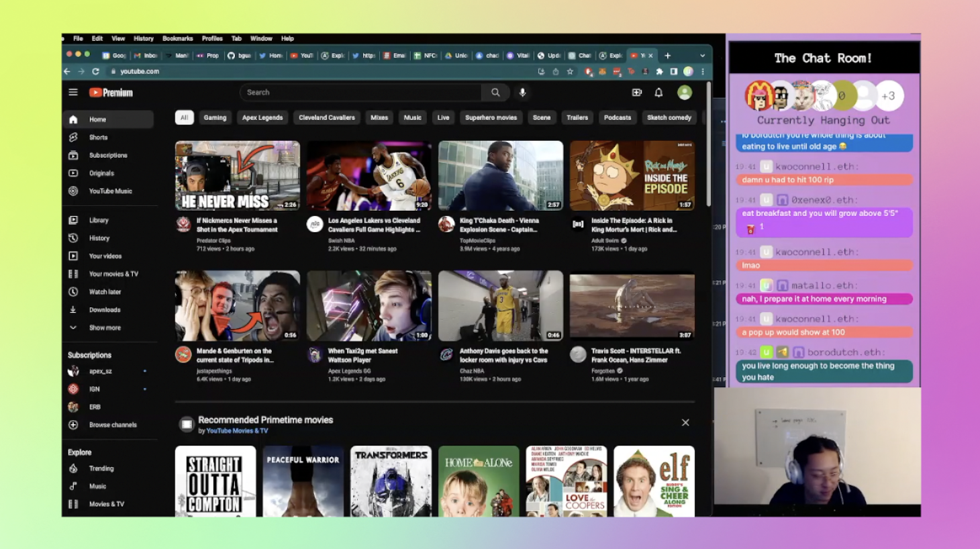Select the Podcasts filter chip
Screen dimensions: 980x549
pyautogui.click(x=618, y=117)
